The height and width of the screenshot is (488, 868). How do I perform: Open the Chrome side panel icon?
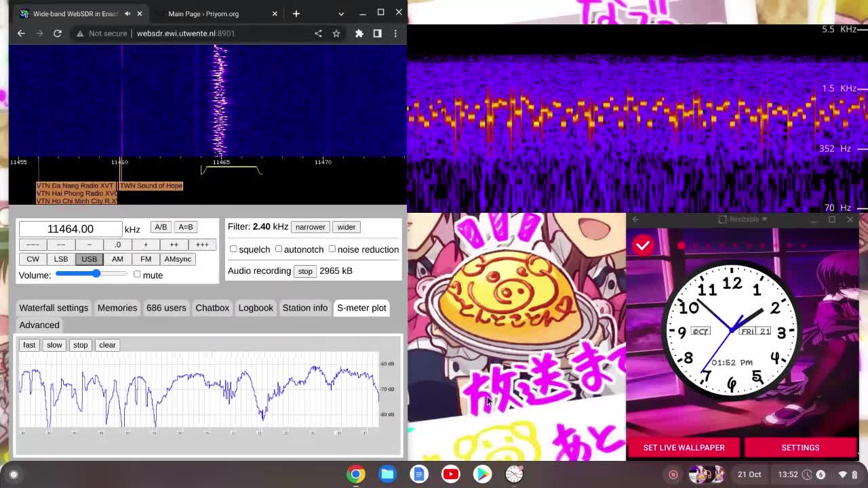378,33
